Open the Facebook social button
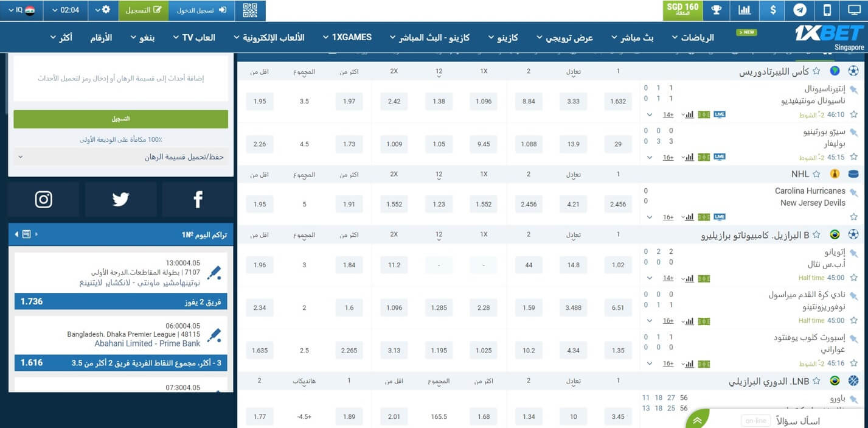The height and width of the screenshot is (428, 868). point(198,200)
